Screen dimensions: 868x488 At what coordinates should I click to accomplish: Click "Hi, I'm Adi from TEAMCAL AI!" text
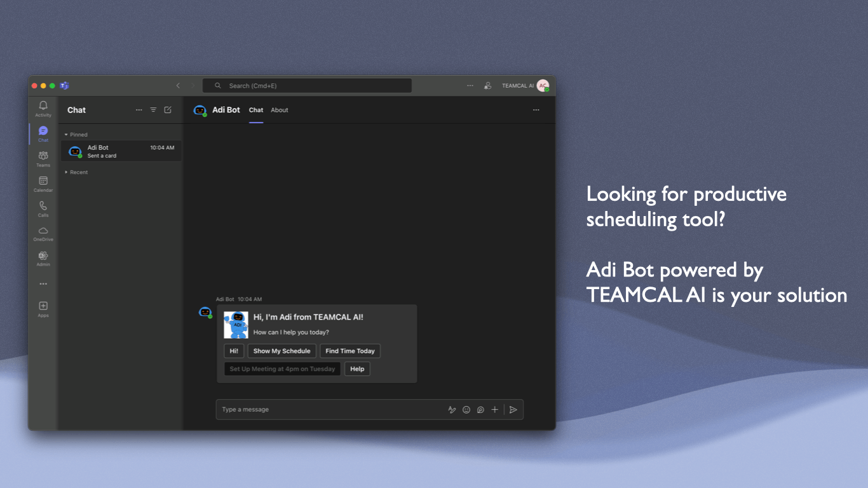tap(308, 317)
